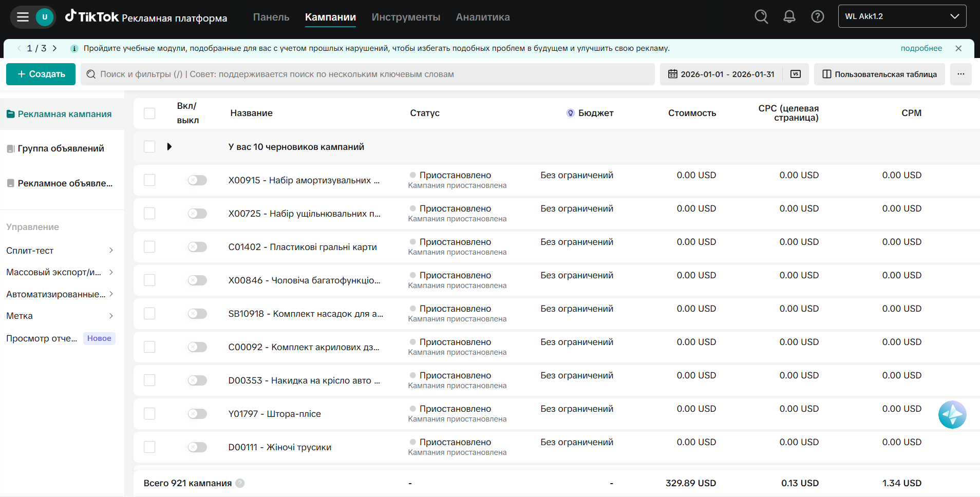Expand the campaign drafts row arrow

pyautogui.click(x=169, y=147)
